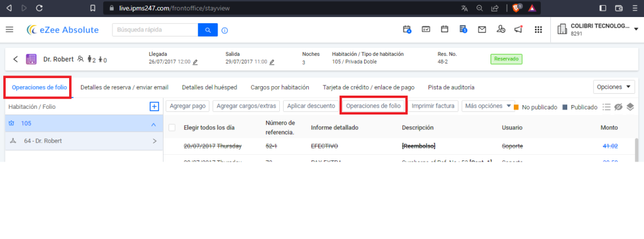
Task: Click the orange No publicado color swatch
Action: coord(516,107)
